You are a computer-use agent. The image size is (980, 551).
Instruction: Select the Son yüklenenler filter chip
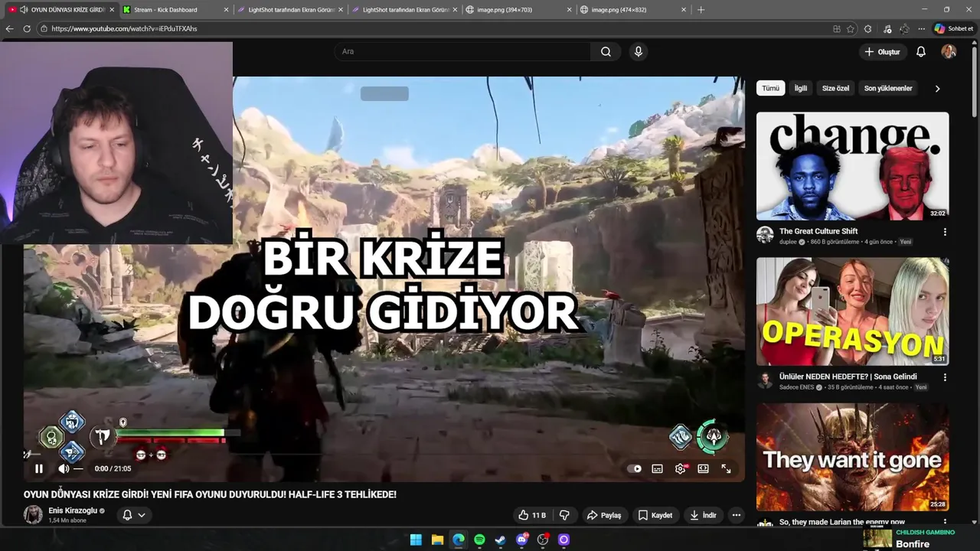pyautogui.click(x=888, y=88)
